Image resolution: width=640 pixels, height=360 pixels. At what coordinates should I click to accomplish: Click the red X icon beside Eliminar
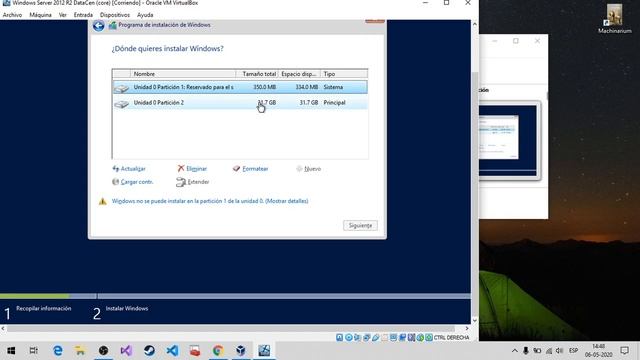tap(181, 168)
